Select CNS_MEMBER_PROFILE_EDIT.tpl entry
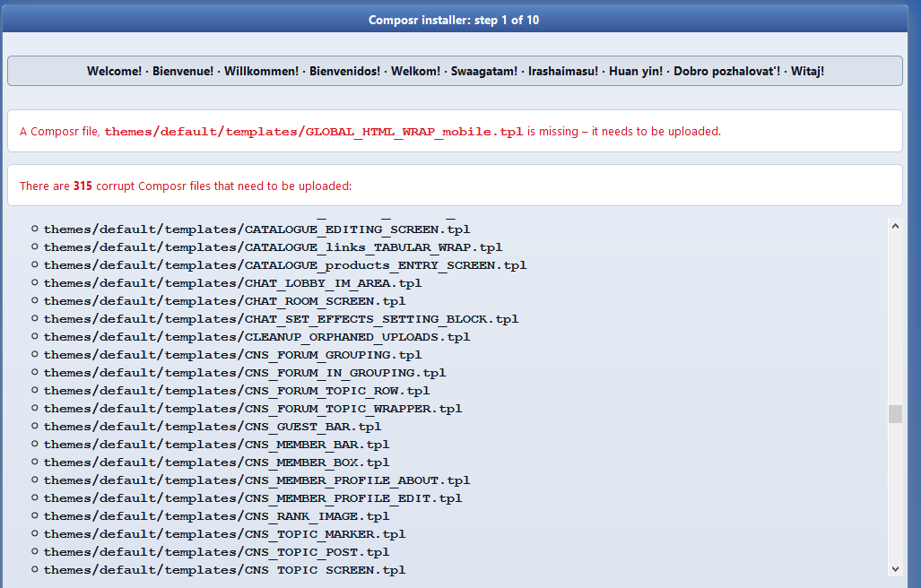The height and width of the screenshot is (588, 921). pos(253,498)
